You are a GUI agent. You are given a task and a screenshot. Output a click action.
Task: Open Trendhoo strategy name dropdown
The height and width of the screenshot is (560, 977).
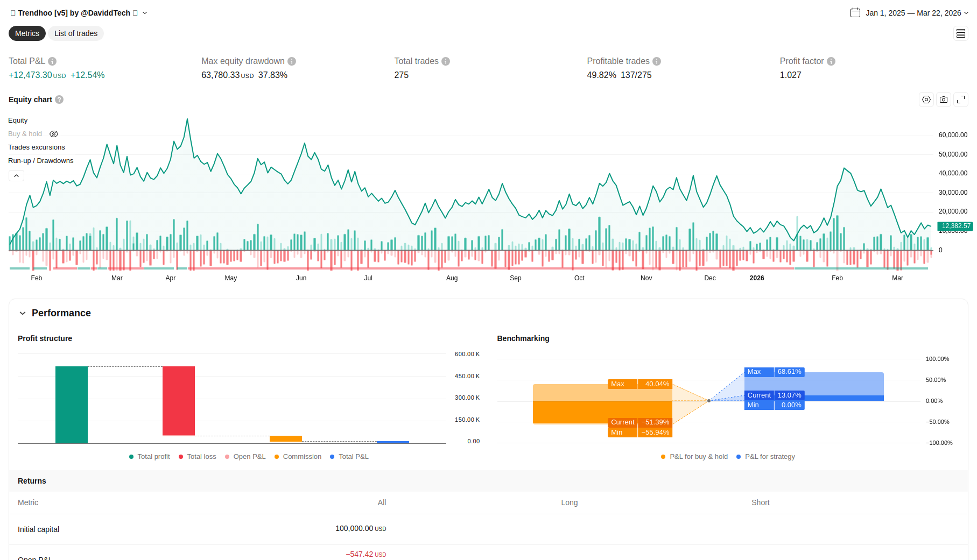coord(145,13)
